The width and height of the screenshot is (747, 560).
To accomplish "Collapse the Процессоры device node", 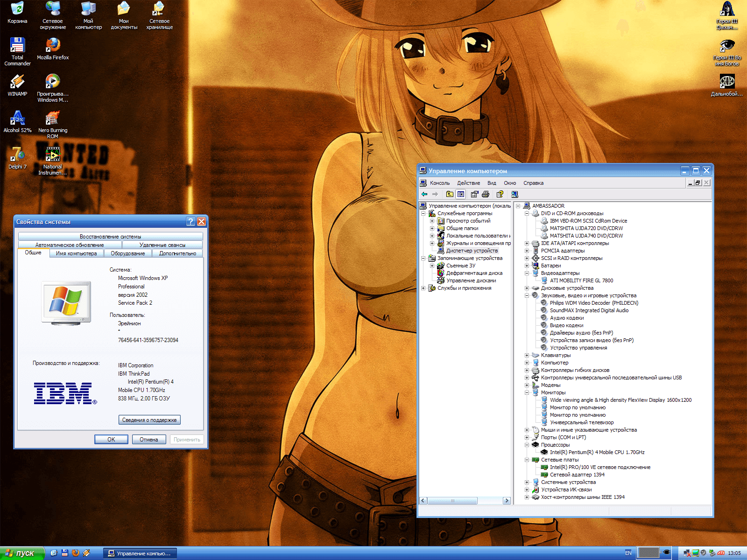I will [x=527, y=445].
